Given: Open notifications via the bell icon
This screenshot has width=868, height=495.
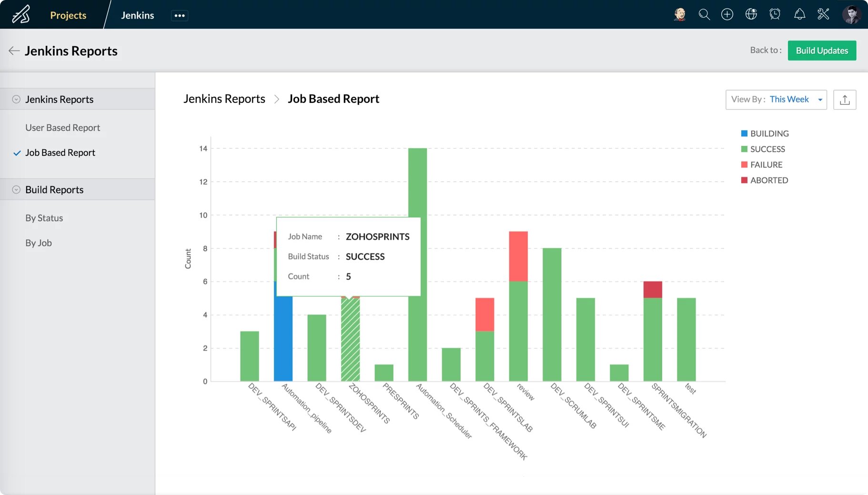Looking at the screenshot, I should coord(799,14).
